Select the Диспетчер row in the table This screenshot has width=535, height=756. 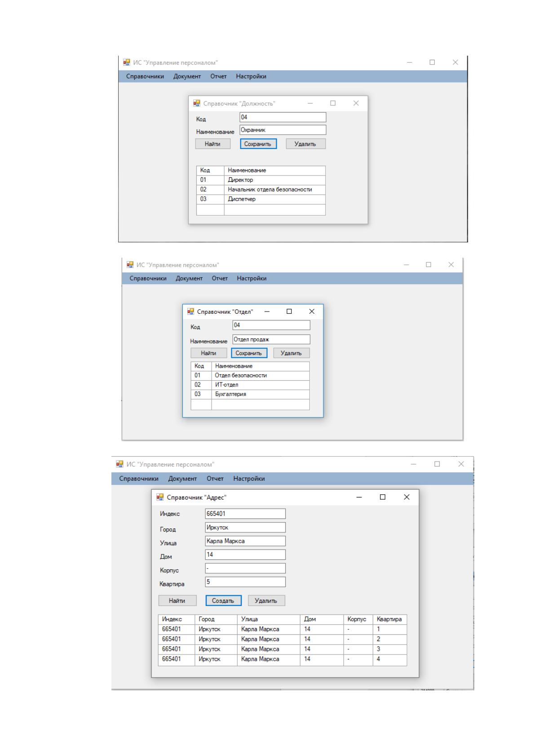pyautogui.click(x=261, y=199)
